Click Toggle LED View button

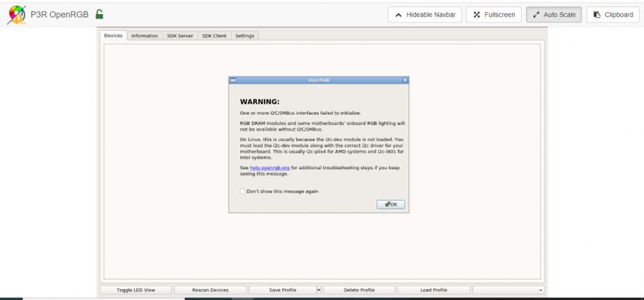[136, 290]
